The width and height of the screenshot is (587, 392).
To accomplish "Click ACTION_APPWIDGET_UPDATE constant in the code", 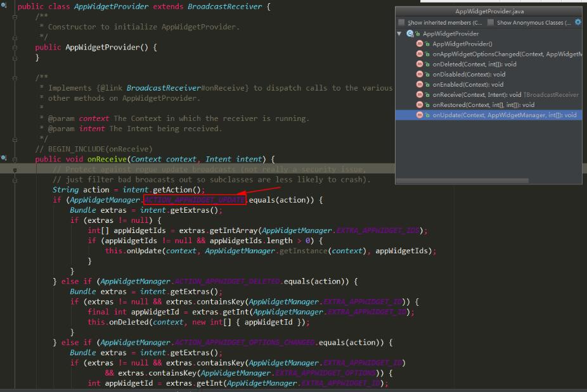I will tap(194, 200).
